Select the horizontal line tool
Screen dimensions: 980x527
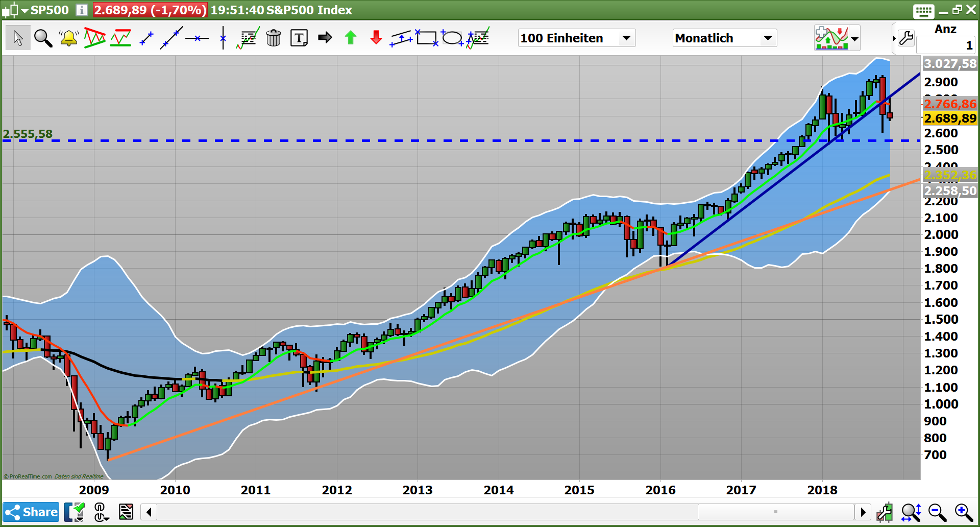197,38
